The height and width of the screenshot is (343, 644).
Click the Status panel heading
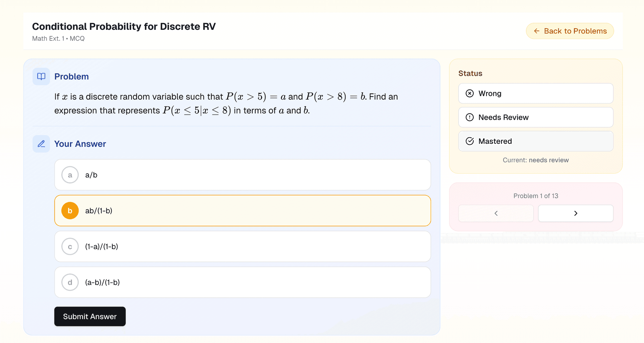tap(470, 73)
